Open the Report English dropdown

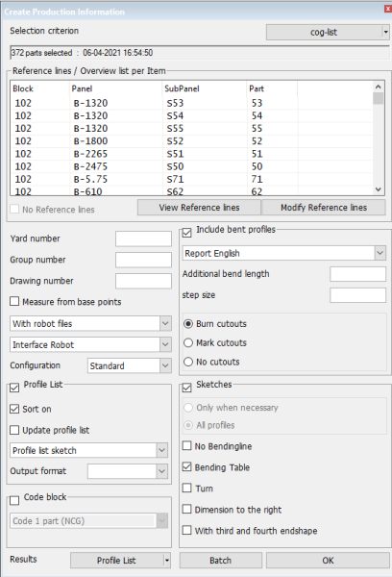(x=380, y=253)
